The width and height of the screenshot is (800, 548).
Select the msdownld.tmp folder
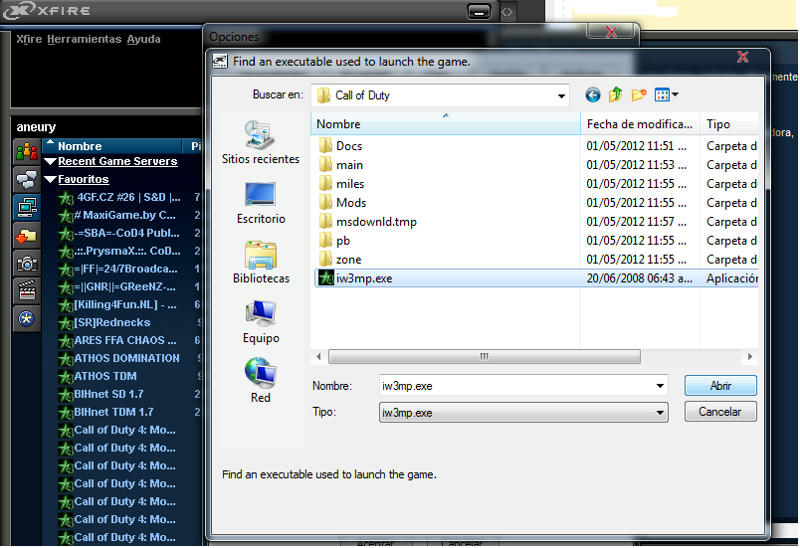(367, 222)
